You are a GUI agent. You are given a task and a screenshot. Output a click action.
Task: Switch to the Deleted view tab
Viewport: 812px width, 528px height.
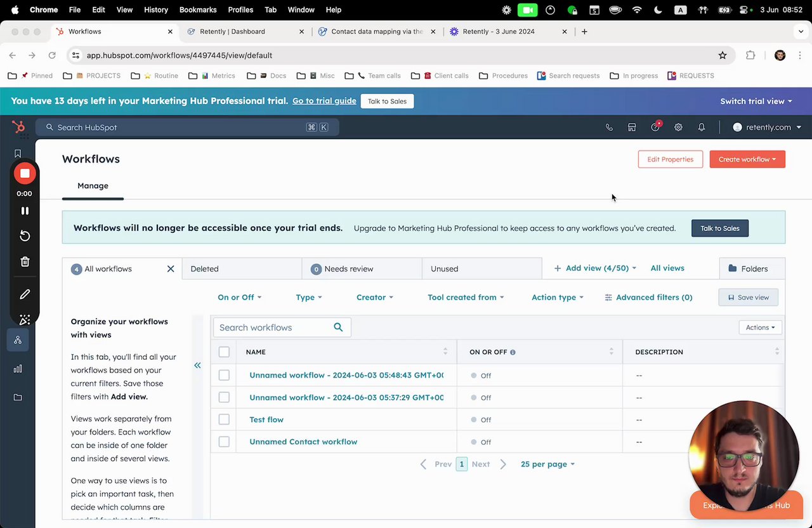pos(242,268)
